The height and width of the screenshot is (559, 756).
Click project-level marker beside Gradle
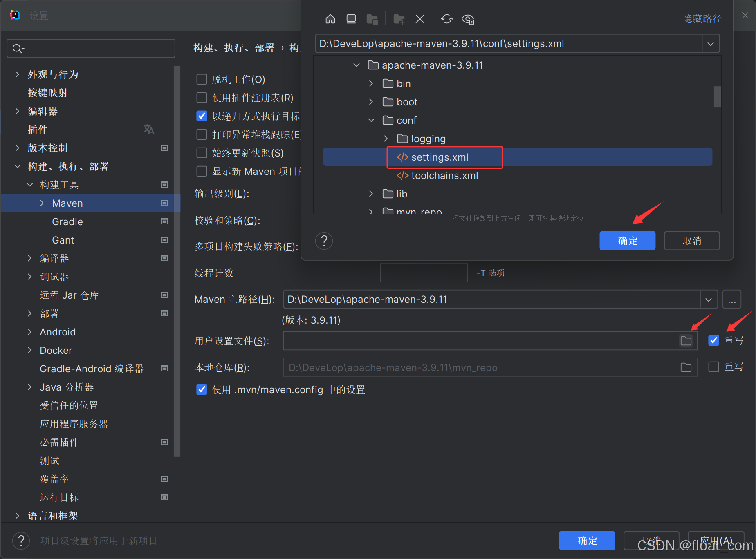[164, 221]
